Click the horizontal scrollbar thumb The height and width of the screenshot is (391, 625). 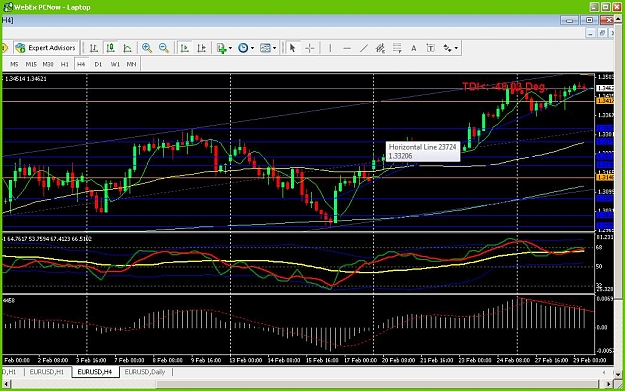pos(377,384)
